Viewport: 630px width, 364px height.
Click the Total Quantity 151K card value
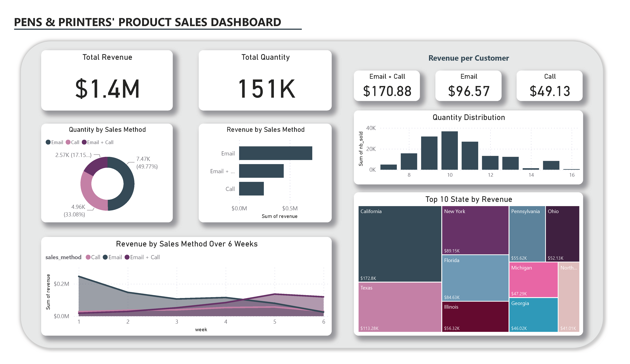coord(267,89)
